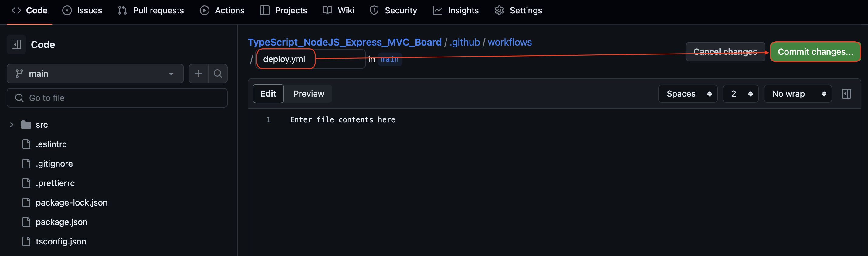Click Cancel changes button

(x=725, y=52)
